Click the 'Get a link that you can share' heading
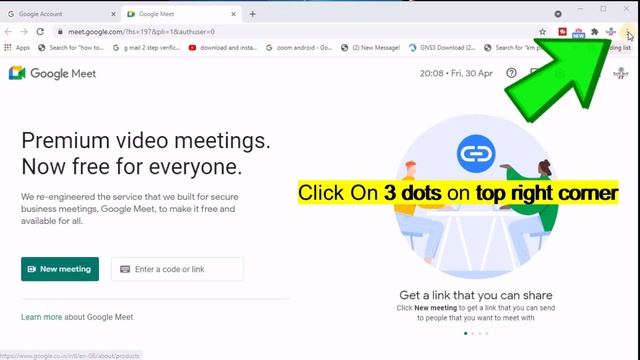640x360 pixels. pos(476,295)
